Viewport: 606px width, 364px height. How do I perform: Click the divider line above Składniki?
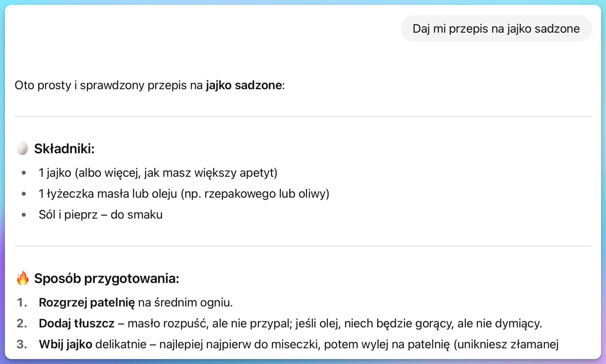[303, 116]
